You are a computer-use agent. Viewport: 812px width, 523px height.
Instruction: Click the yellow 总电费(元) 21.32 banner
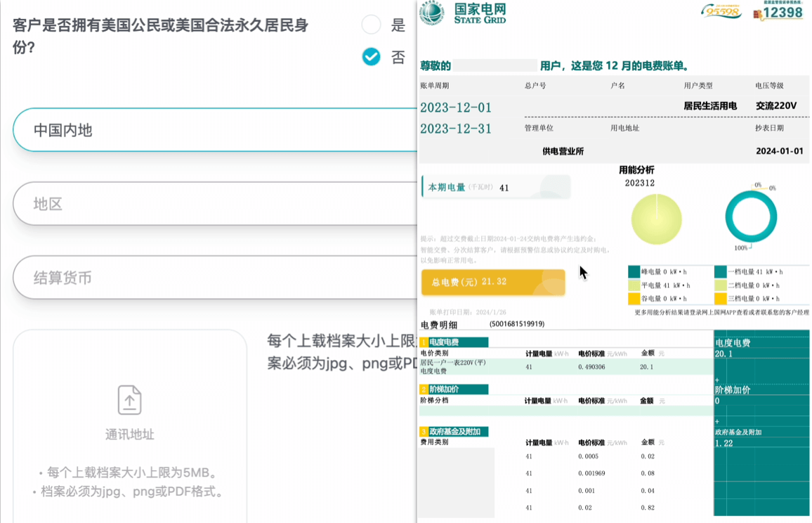(x=493, y=282)
